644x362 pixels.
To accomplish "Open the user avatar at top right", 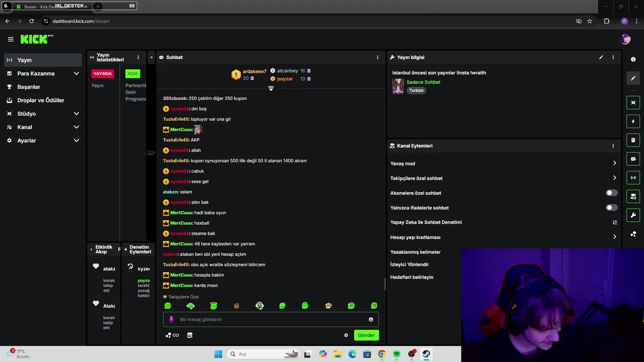I will point(625,39).
